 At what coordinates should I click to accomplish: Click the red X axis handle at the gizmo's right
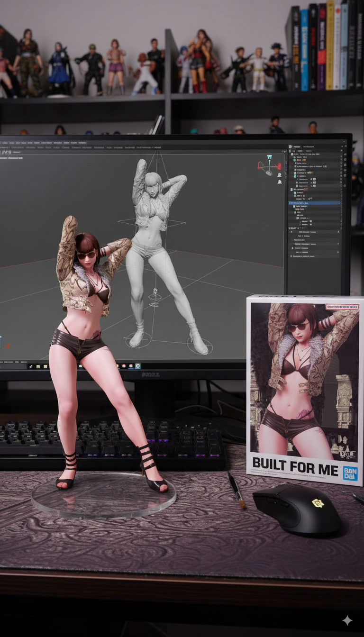click(x=279, y=166)
